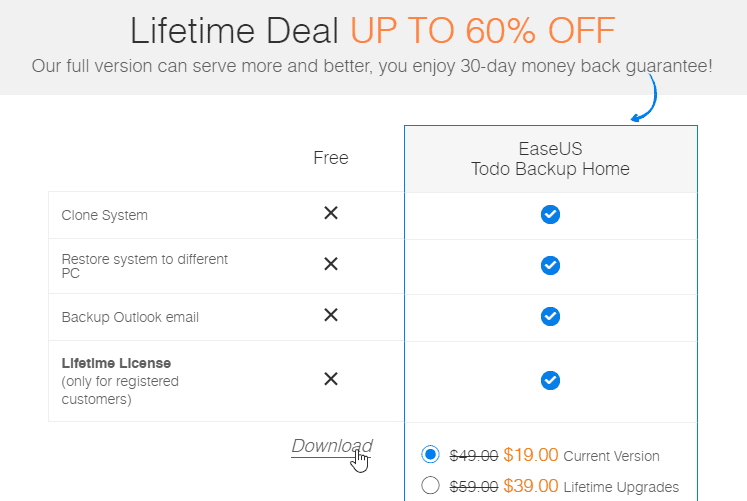This screenshot has height=501, width=747.
Task: Click the Download link under Free column
Action: coord(332,446)
